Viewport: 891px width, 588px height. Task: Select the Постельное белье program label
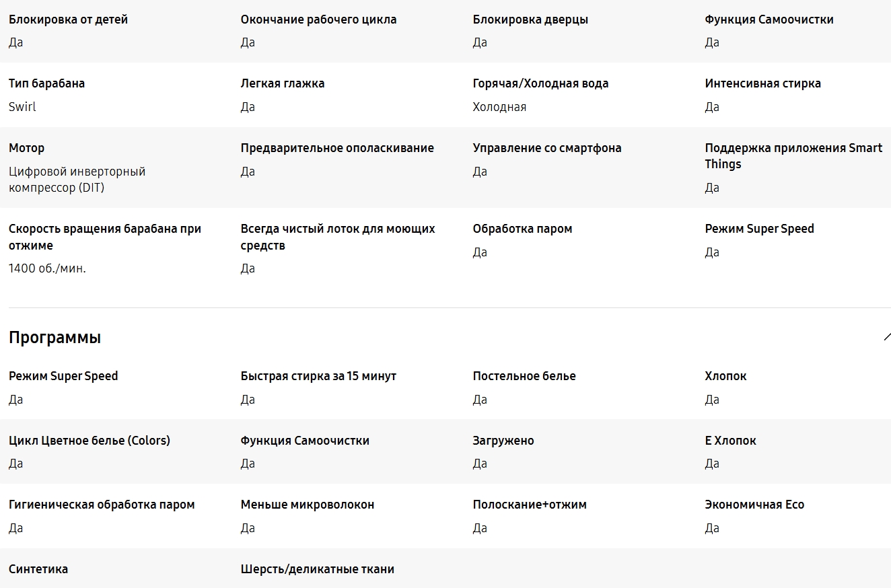[524, 376]
